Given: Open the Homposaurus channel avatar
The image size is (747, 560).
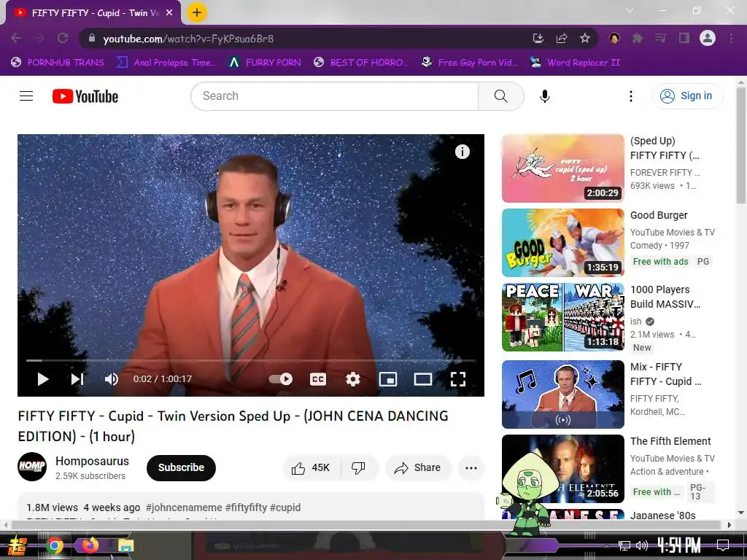Looking at the screenshot, I should [32, 467].
